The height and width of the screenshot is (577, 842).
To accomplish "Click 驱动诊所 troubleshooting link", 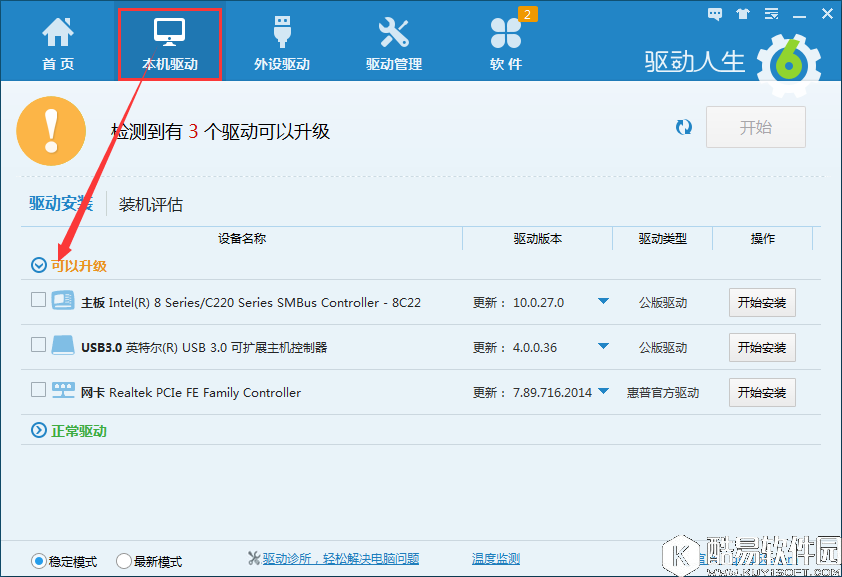I will [340, 559].
